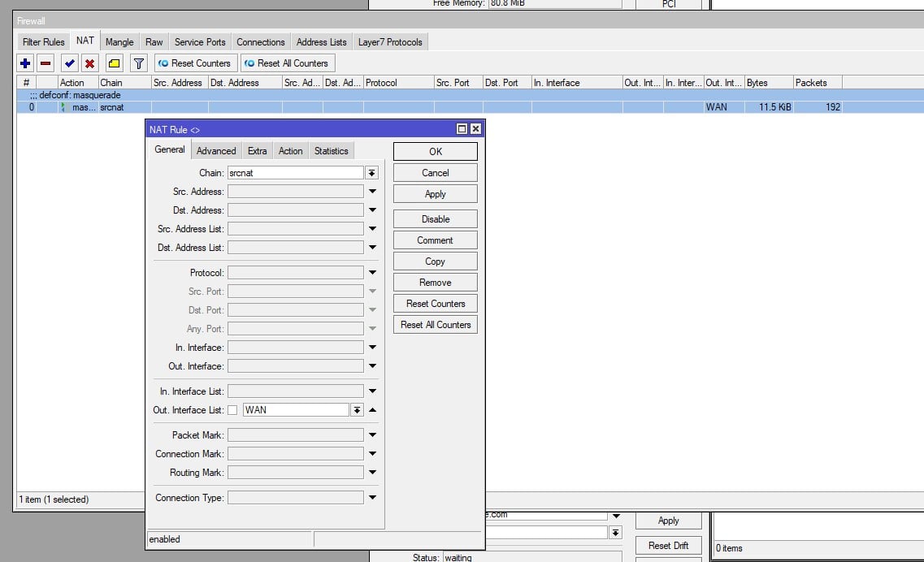
Task: Open the Chain dropdown list
Action: coord(371,173)
